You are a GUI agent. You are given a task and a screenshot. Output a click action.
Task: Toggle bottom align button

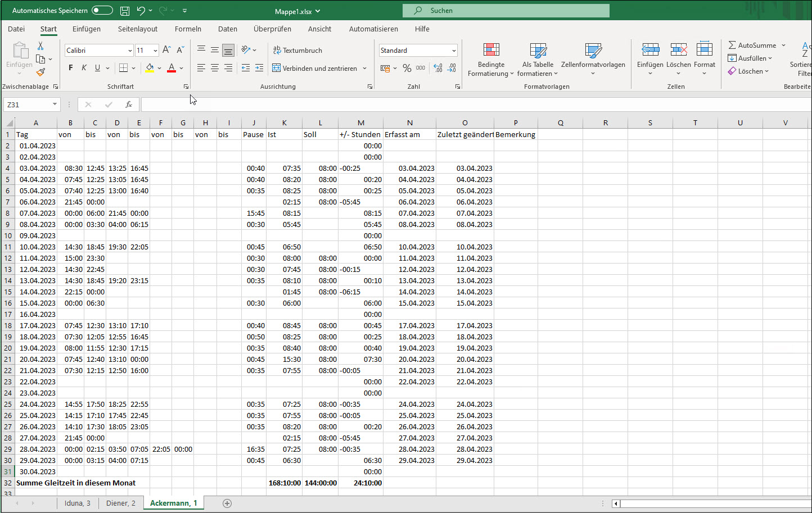[x=228, y=50]
